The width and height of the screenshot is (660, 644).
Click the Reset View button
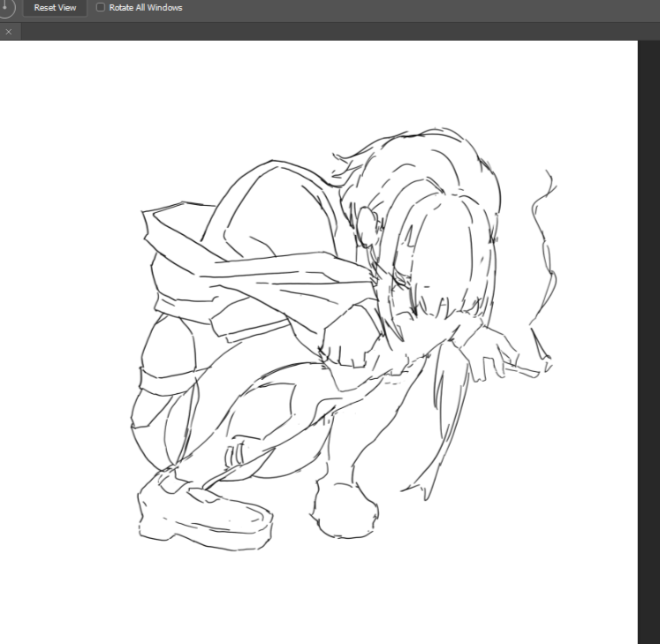(x=55, y=8)
